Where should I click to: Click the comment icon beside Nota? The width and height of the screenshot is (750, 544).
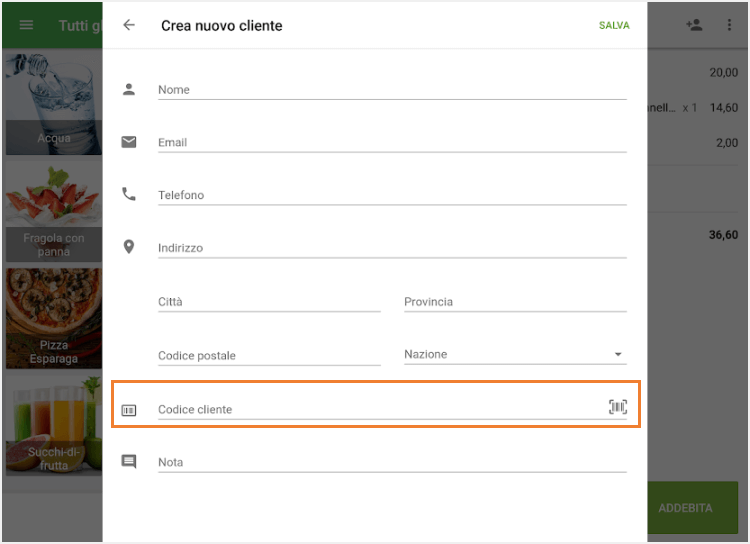click(x=129, y=461)
